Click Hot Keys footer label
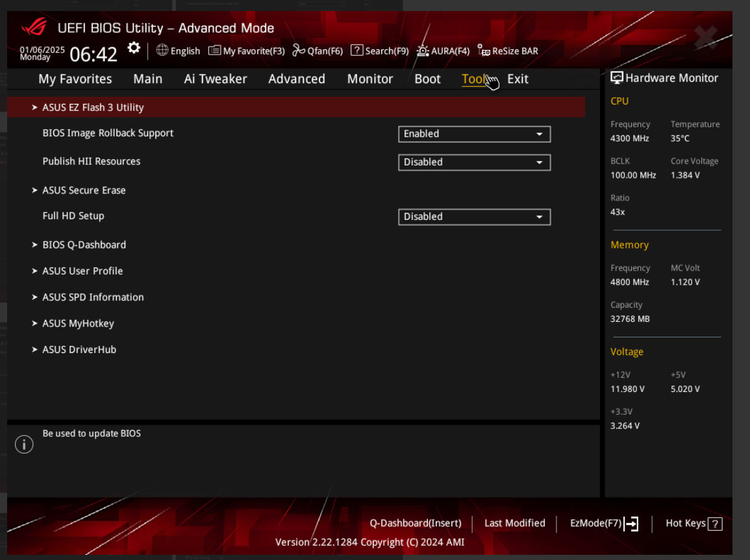The height and width of the screenshot is (560, 750). (686, 523)
